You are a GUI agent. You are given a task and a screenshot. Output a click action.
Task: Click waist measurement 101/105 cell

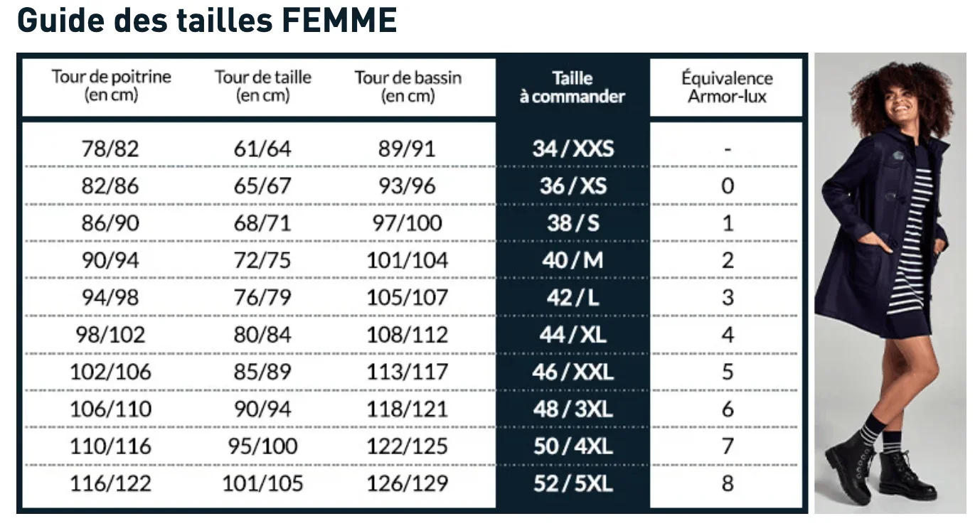pos(263,483)
